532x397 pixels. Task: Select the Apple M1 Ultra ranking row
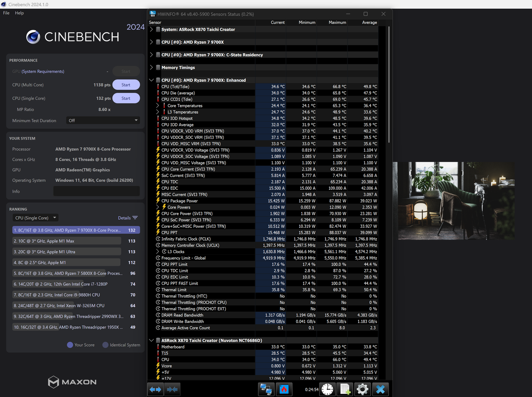[x=76, y=252]
